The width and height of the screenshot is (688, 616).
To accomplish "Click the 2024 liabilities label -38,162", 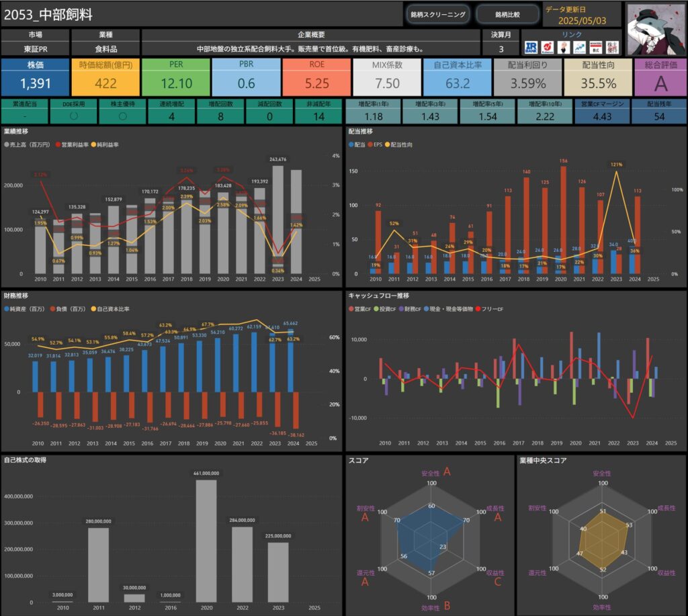I will [296, 435].
